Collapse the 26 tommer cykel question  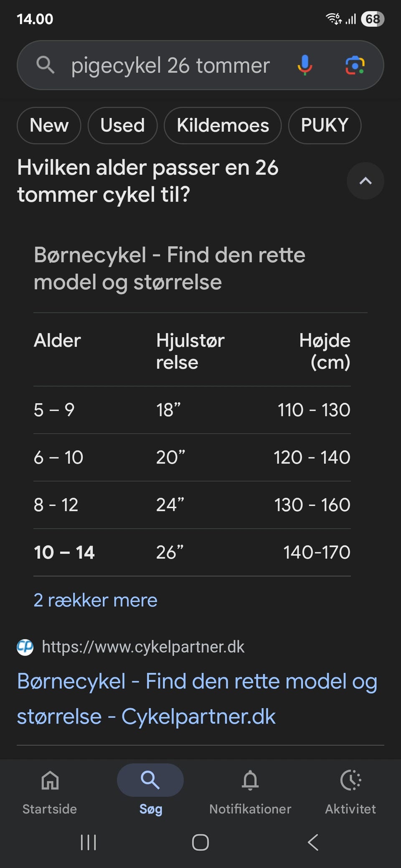click(365, 181)
